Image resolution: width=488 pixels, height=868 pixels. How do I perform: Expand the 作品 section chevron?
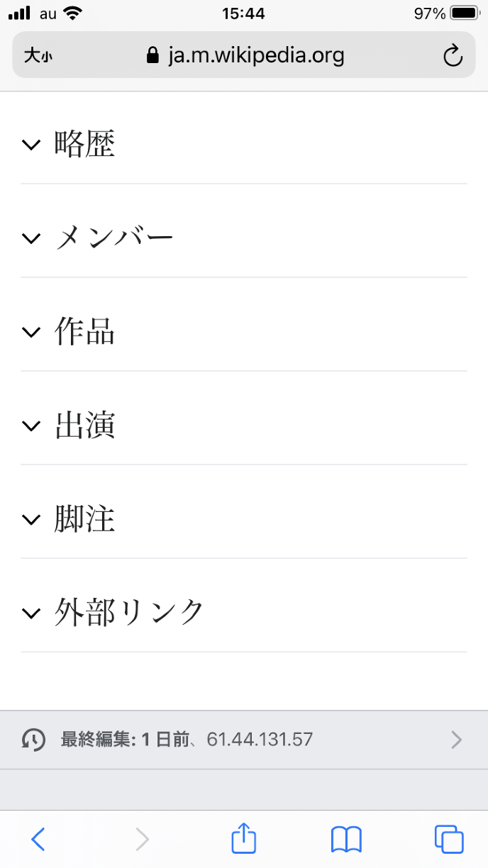[x=31, y=332]
